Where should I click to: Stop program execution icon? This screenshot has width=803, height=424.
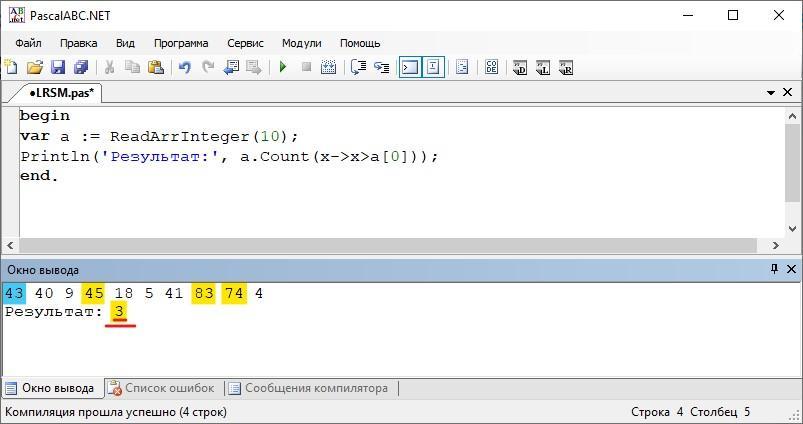click(306, 67)
